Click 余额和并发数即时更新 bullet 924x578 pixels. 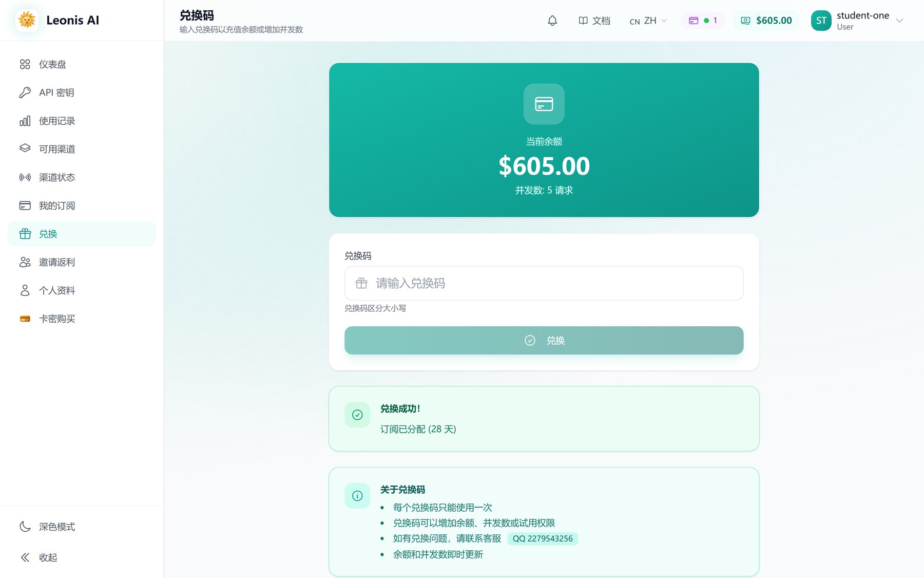pos(438,554)
